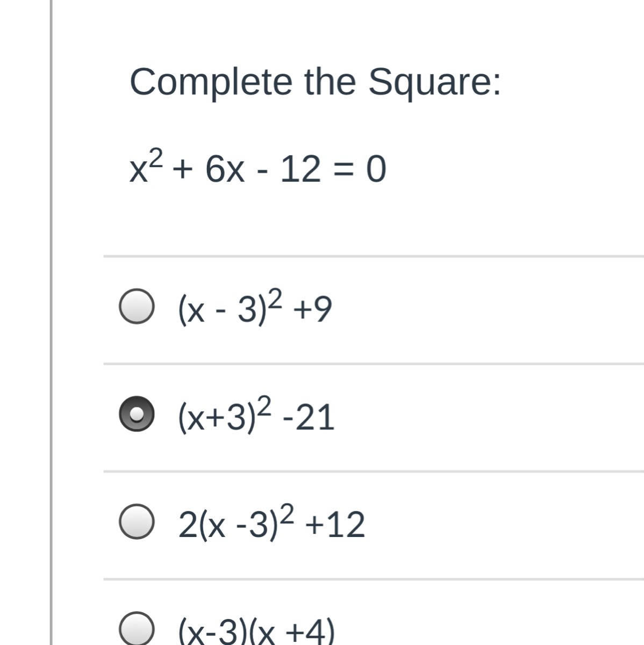Click the equation x² + 6x - 12 = 0
This screenshot has width=644, height=645.
(257, 168)
